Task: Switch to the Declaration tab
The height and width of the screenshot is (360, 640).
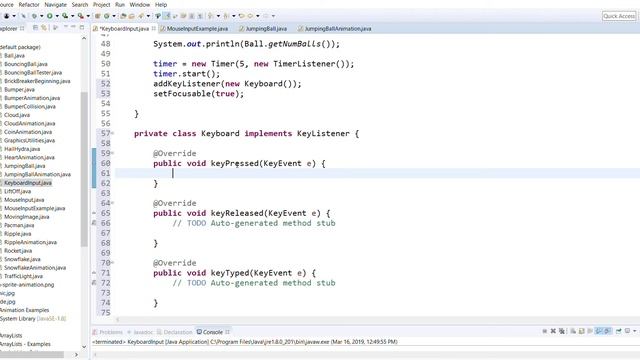Action: 174,332
